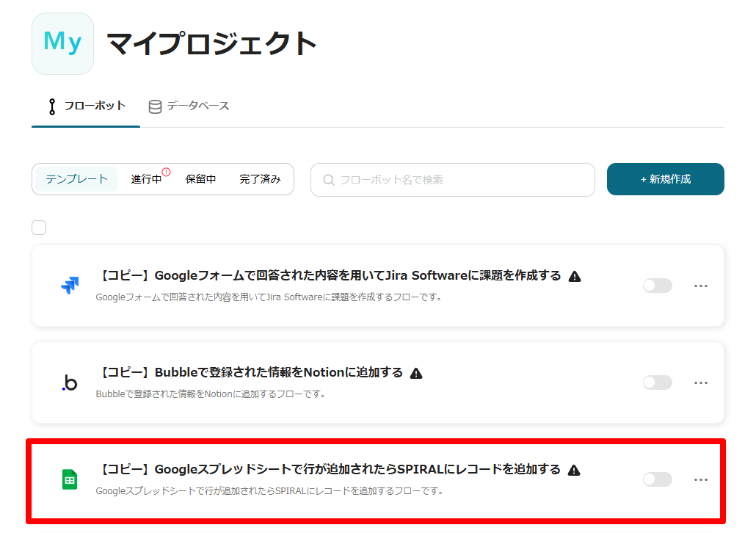Screen dimensions: 756x533
Task: Open the more menu for the Bubble flow
Action: (700, 383)
